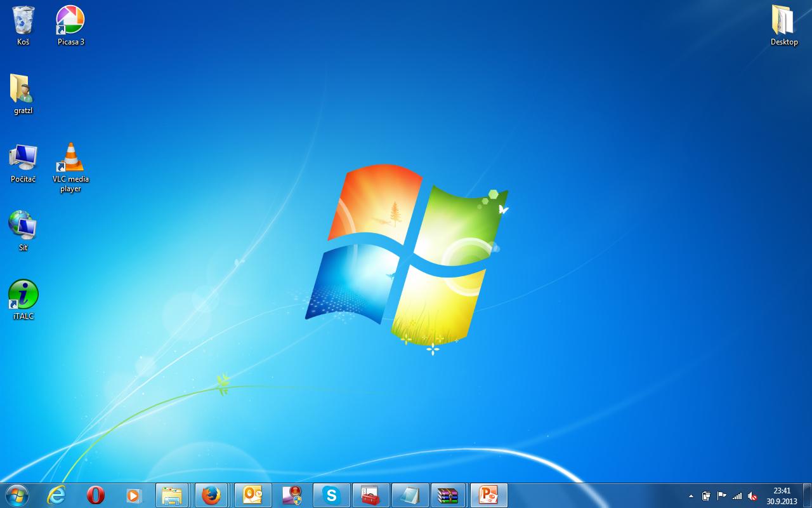The width and height of the screenshot is (812, 508).
Task: Open Windows Explorer in taskbar
Action: [x=172, y=495]
